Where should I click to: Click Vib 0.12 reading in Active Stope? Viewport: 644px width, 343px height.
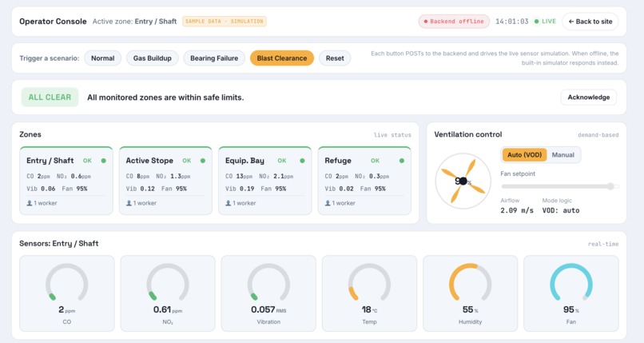coord(140,189)
